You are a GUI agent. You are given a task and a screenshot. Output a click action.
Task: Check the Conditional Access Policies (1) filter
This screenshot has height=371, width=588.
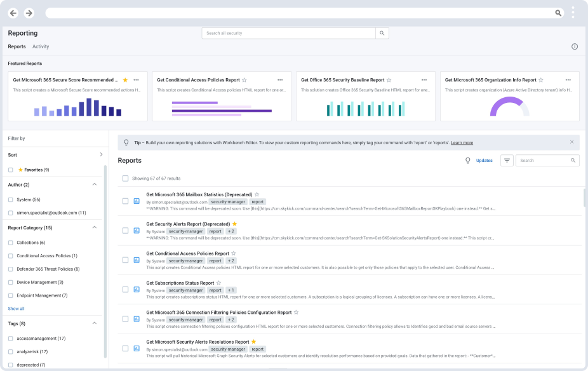point(11,256)
